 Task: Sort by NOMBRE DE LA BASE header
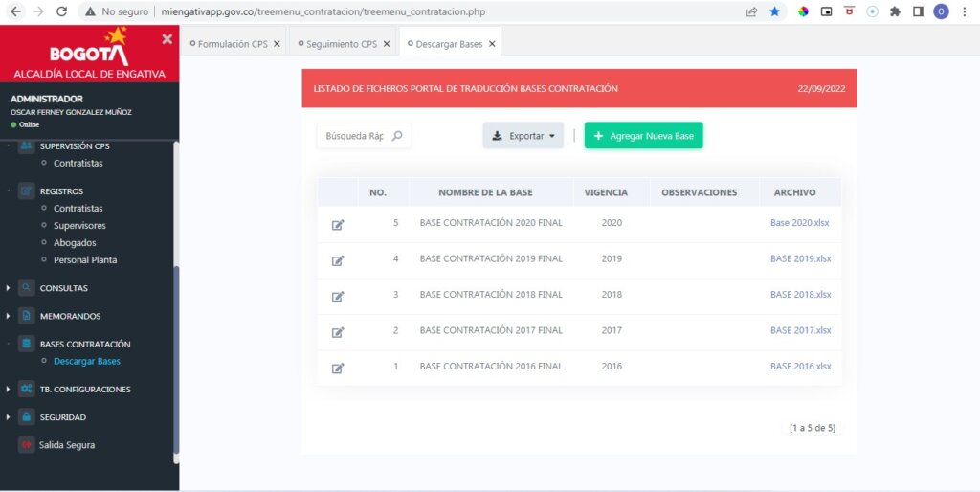[485, 192]
